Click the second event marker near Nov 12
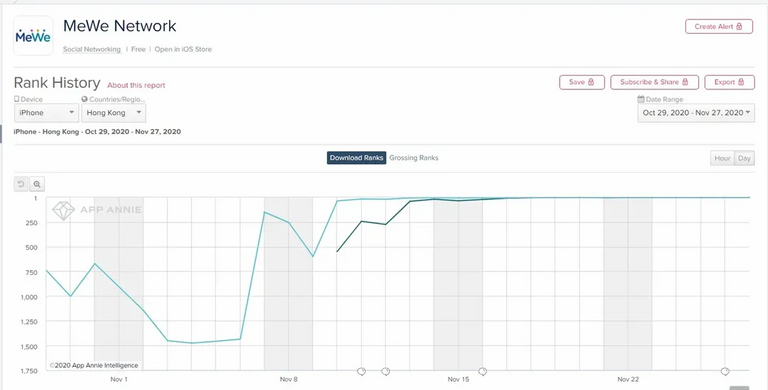Image resolution: width=768 pixels, height=390 pixels. (x=385, y=372)
